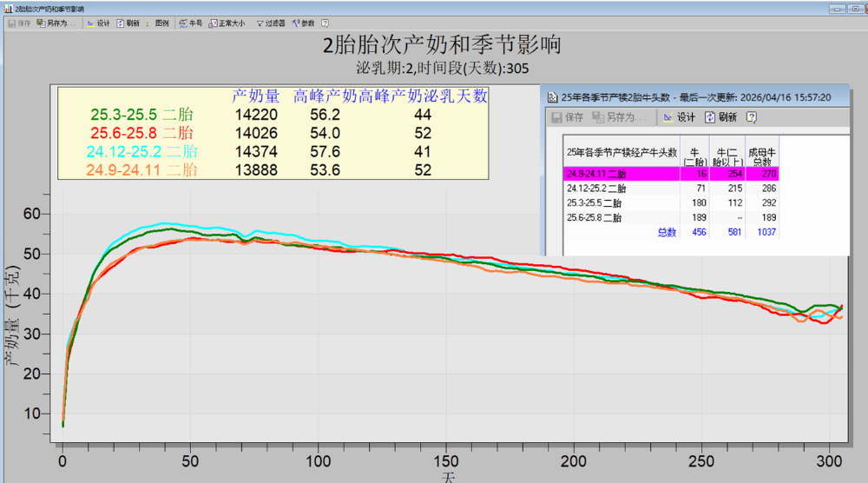
Task: Click green 25.3-25.5 二胎 legend entry
Action: (x=141, y=115)
